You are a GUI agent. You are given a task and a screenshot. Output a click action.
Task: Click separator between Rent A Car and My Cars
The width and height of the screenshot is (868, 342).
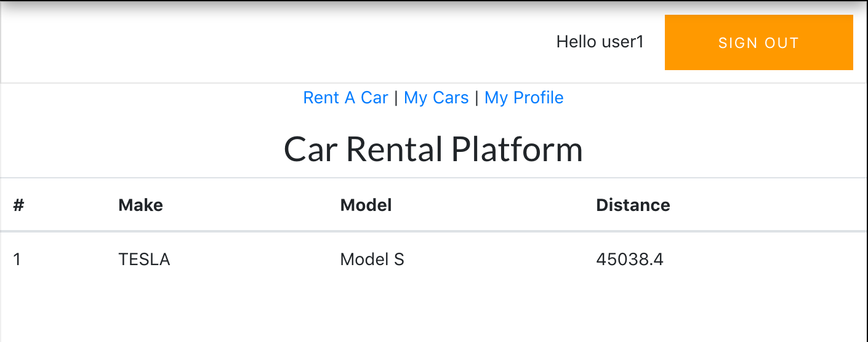[396, 98]
